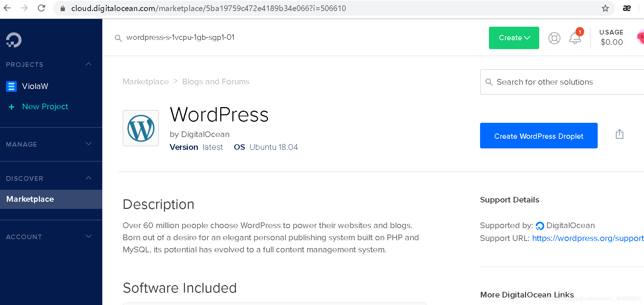644x305 pixels.
Task: Expand the Account section chevron
Action: pyautogui.click(x=89, y=236)
